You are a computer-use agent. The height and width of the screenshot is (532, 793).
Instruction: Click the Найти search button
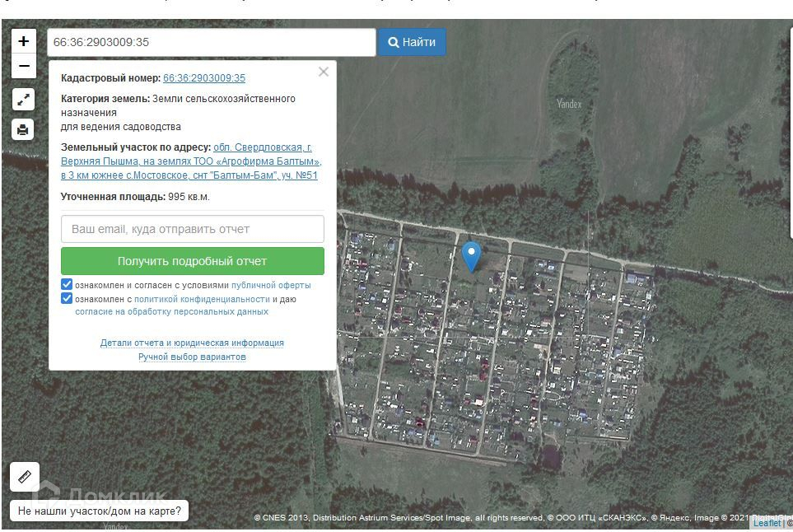pos(413,42)
